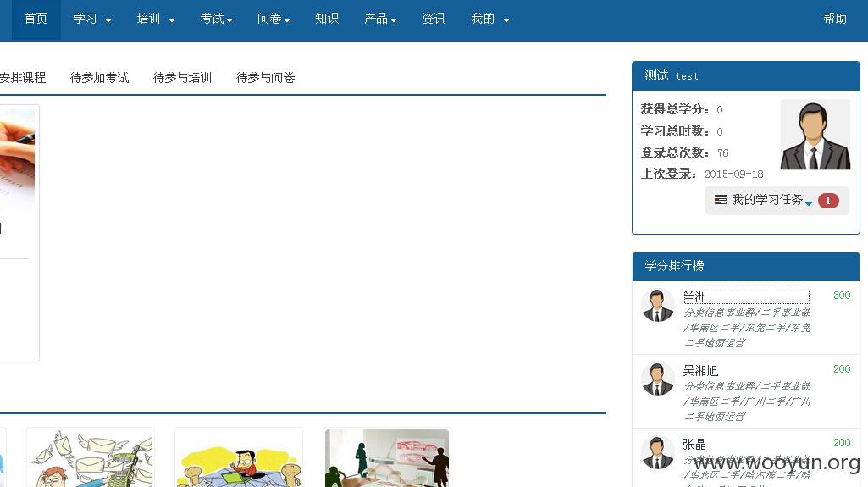
Task: Expand the 学习 dropdown menu
Action: point(92,19)
